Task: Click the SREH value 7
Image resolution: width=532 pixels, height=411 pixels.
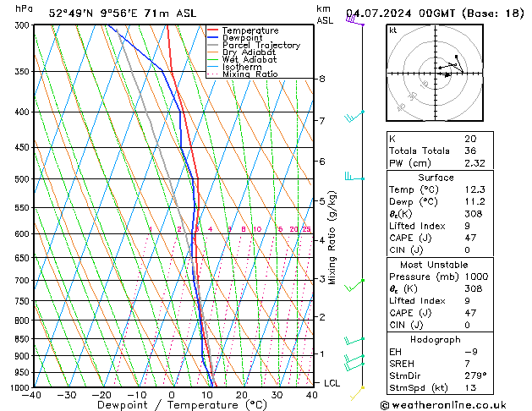Action: pyautogui.click(x=467, y=364)
